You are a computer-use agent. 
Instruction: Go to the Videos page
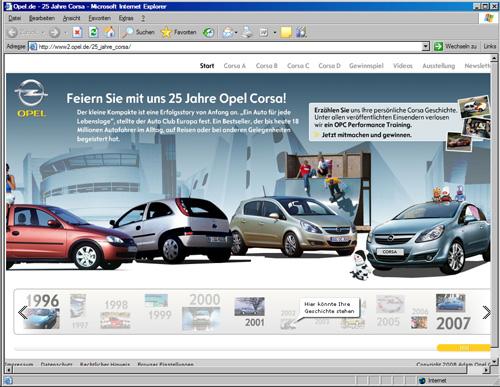click(403, 66)
